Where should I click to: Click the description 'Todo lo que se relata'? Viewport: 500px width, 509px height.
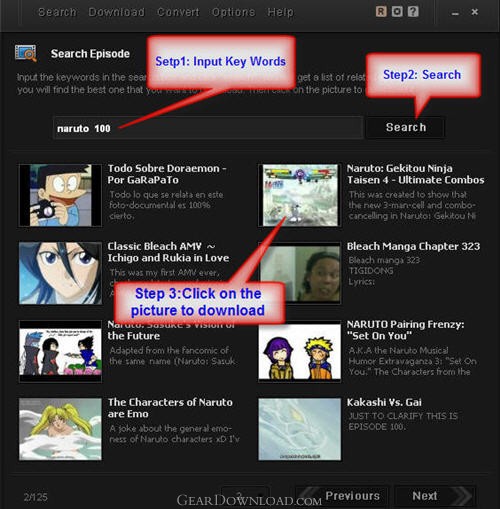click(166, 205)
